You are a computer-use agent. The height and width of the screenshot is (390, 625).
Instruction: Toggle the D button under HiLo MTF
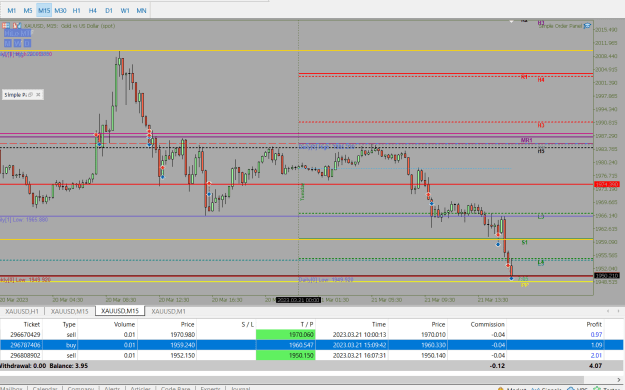(27, 43)
